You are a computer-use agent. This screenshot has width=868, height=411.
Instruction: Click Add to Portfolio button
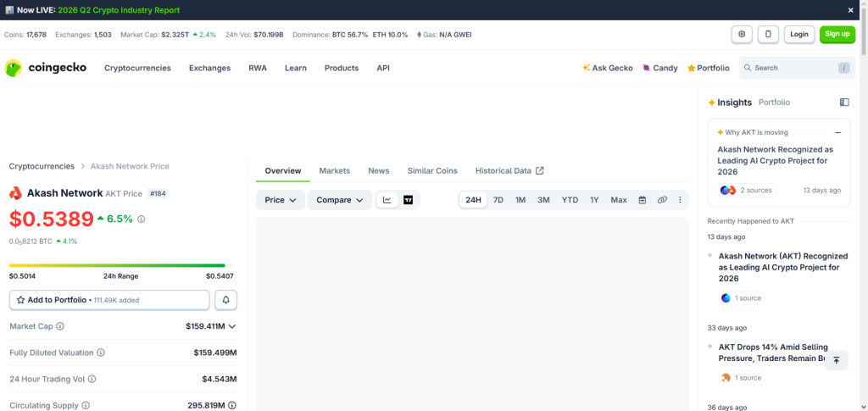109,300
